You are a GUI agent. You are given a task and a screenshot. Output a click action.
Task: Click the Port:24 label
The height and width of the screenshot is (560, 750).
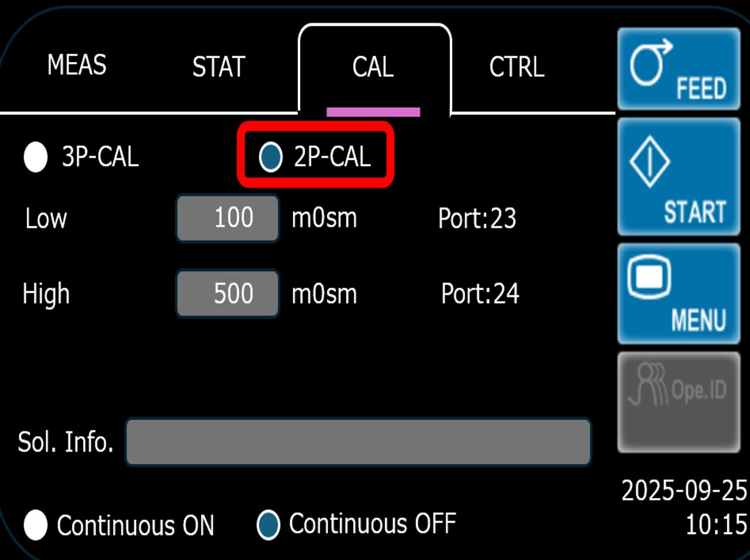point(480,294)
